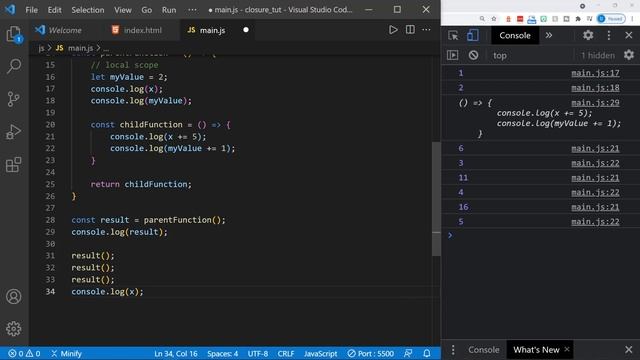The width and height of the screenshot is (640, 360).
Task: Open the Search view in activity bar
Action: 14,66
